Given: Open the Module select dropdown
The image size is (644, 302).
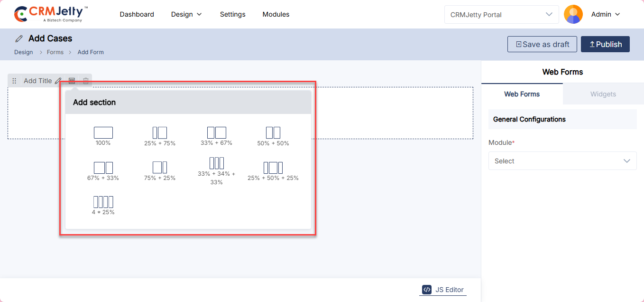Looking at the screenshot, I should tap(562, 161).
